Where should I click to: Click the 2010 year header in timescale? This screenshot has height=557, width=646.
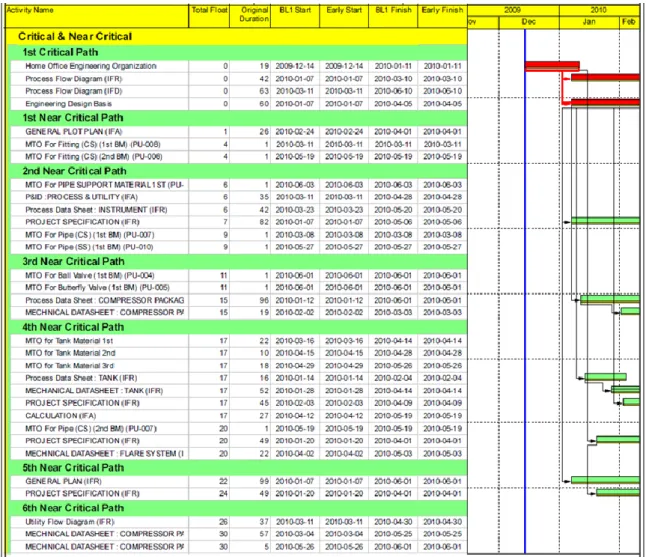coord(599,10)
